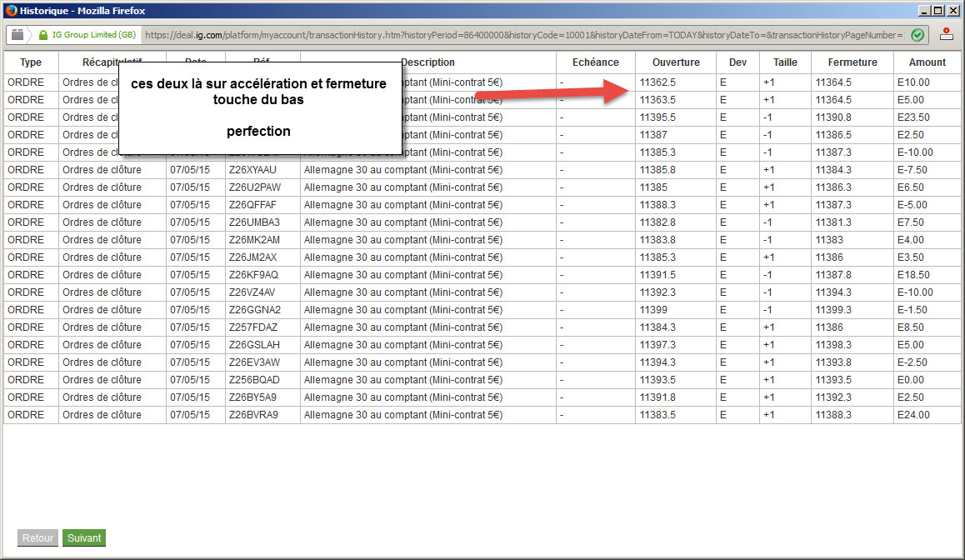The width and height of the screenshot is (965, 560).
Task: Click opening price 11382.8
Action: tap(657, 222)
